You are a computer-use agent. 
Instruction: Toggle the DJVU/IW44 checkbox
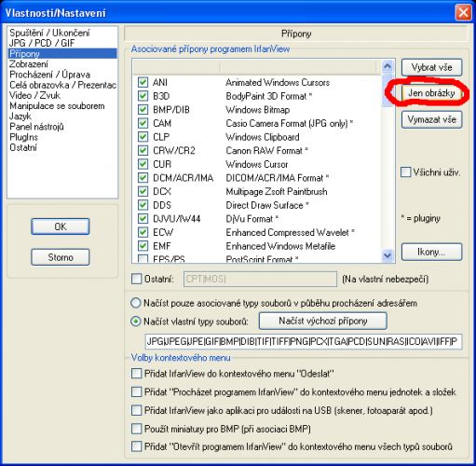143,219
